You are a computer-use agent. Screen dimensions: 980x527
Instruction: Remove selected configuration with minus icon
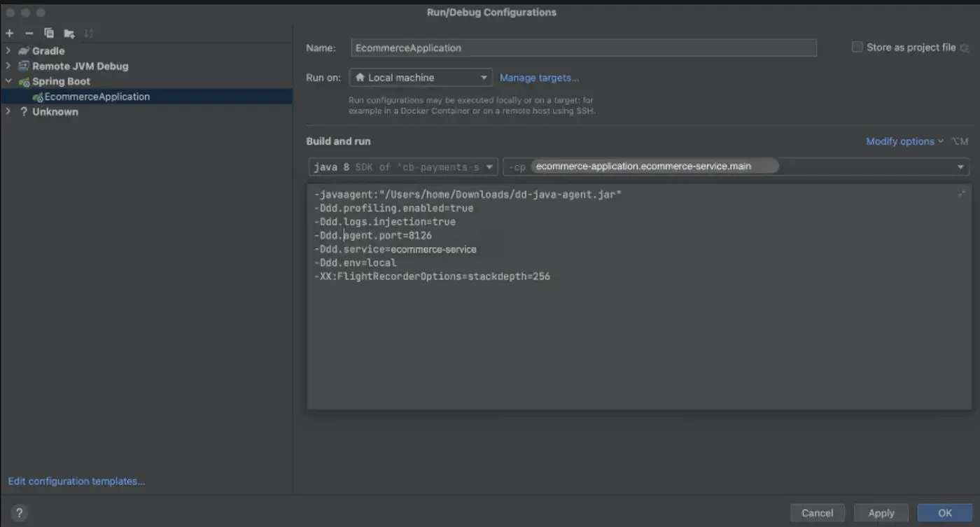[x=29, y=33]
